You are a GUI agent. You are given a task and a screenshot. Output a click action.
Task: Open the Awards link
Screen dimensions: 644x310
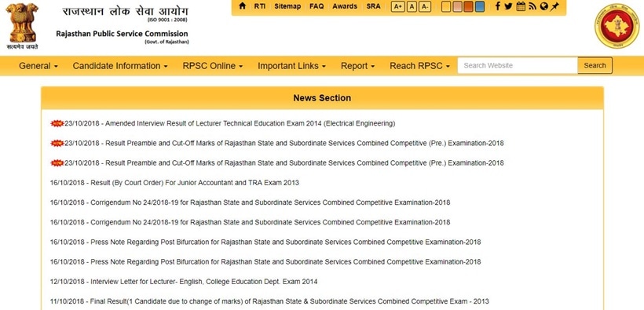345,6
